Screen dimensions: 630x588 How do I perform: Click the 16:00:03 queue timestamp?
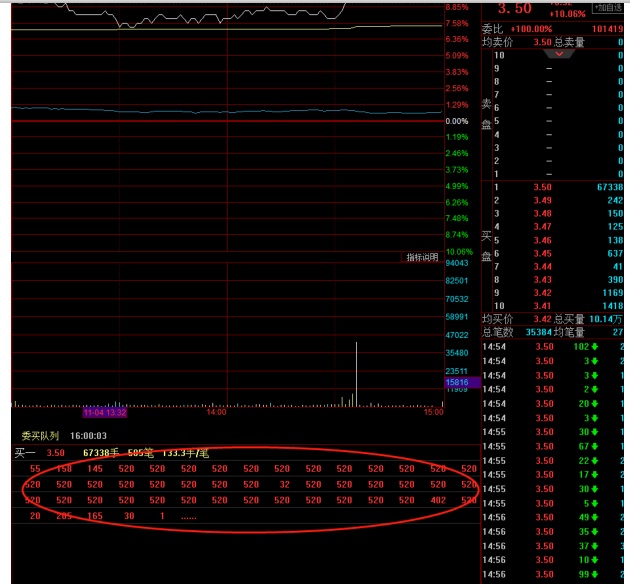[x=88, y=436]
